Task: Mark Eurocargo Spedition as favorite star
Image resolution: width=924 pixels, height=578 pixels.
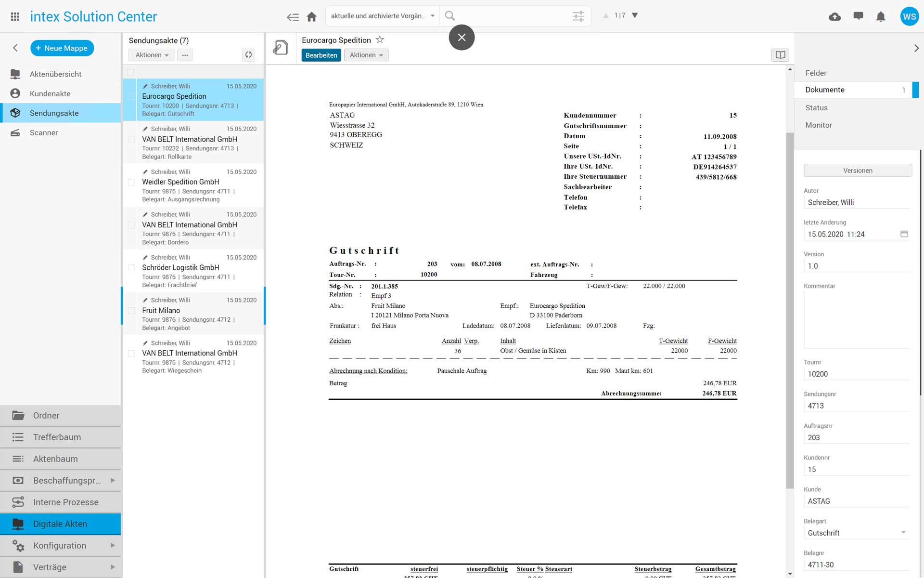Action: point(380,40)
